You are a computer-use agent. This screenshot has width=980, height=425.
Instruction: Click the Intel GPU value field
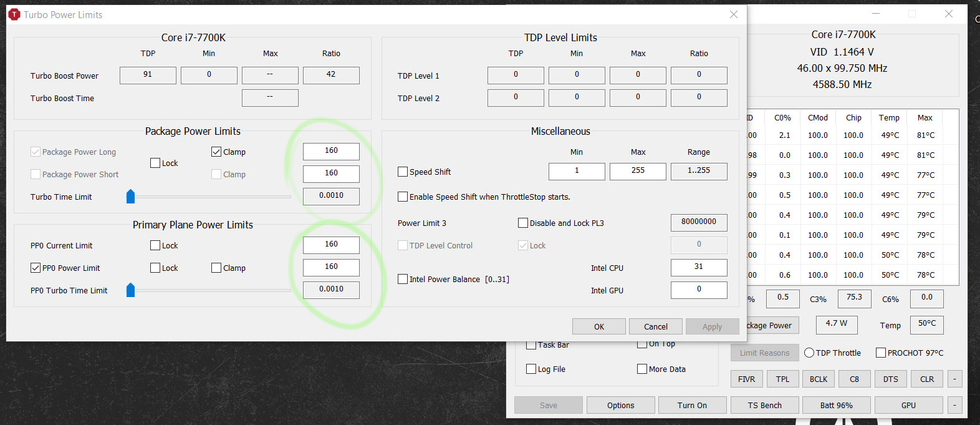coord(699,290)
